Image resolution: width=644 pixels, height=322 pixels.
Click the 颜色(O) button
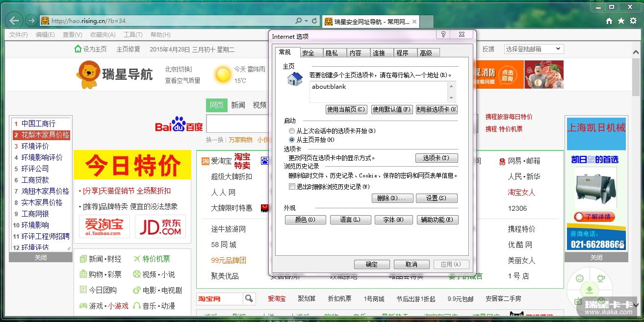(x=305, y=220)
